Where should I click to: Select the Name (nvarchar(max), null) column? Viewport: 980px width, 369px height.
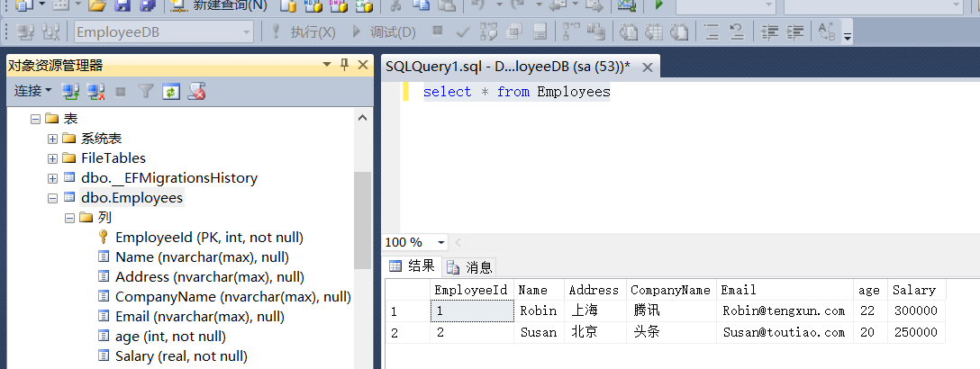[x=203, y=257]
